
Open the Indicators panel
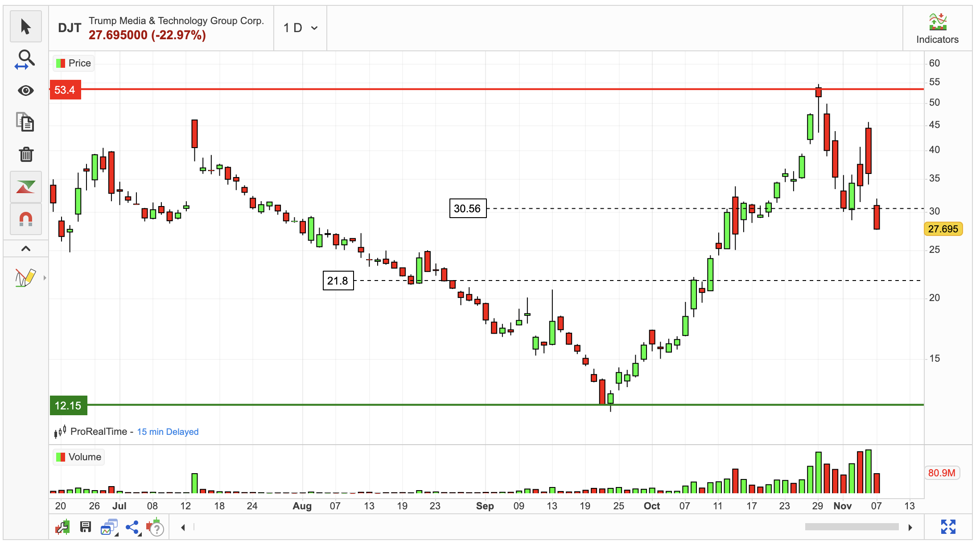[937, 29]
